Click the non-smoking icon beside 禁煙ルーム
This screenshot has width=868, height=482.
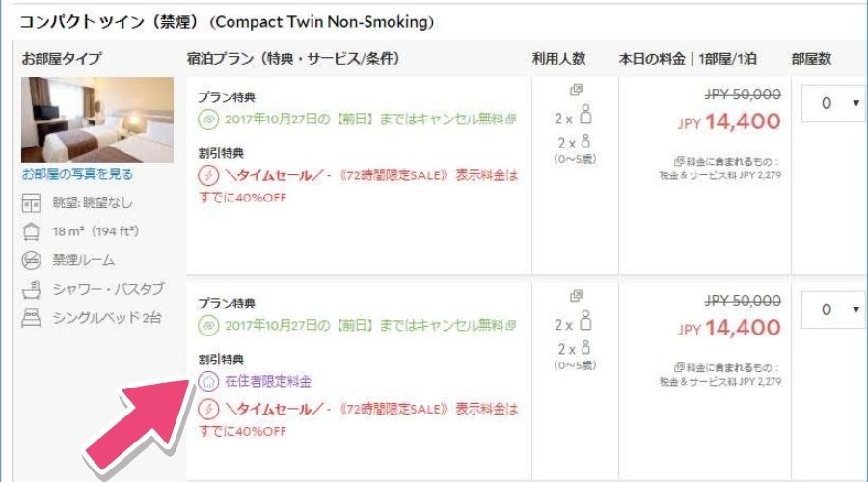[30, 260]
